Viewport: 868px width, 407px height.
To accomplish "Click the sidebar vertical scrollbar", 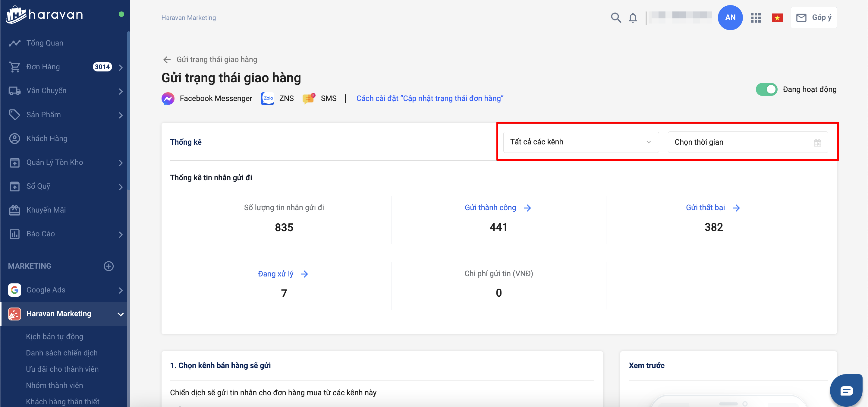I will 128,111.
